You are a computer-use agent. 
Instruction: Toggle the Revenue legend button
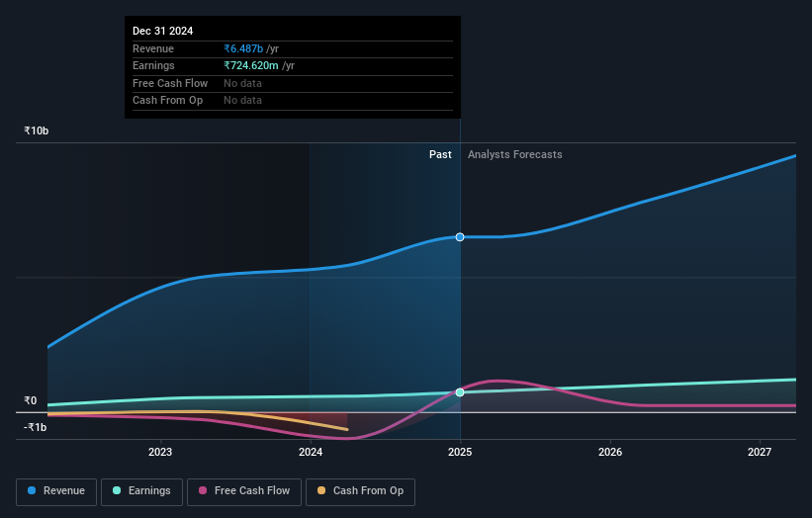point(56,491)
